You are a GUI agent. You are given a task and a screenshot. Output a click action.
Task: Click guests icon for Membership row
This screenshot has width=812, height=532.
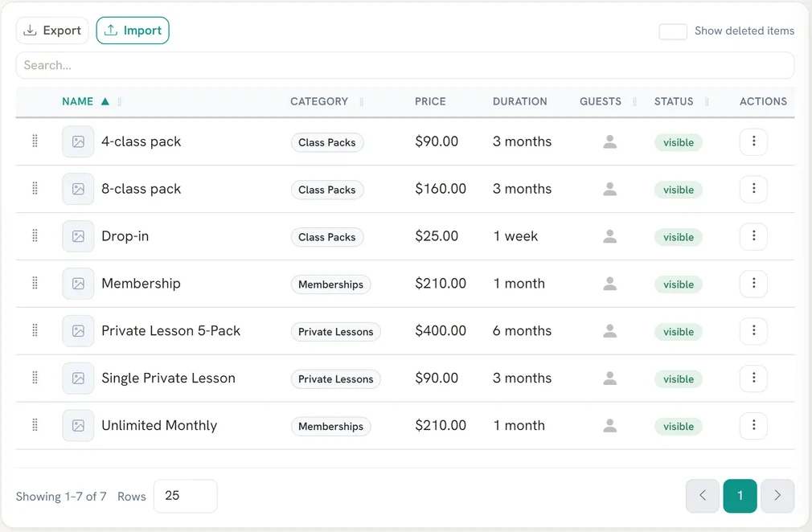click(x=610, y=284)
